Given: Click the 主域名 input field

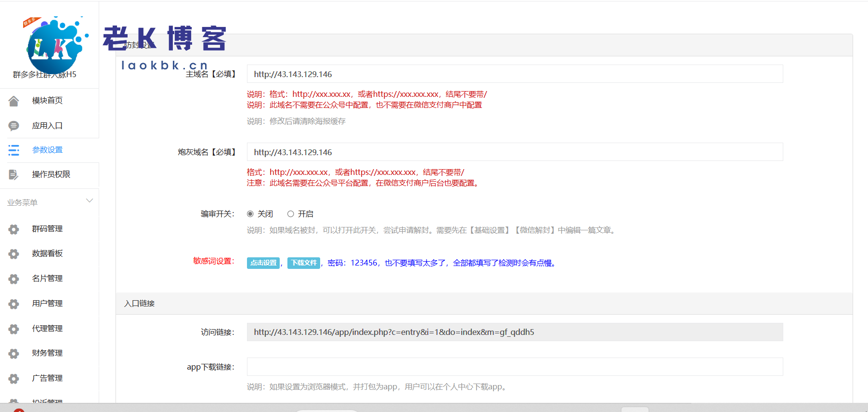Looking at the screenshot, I should point(515,74).
